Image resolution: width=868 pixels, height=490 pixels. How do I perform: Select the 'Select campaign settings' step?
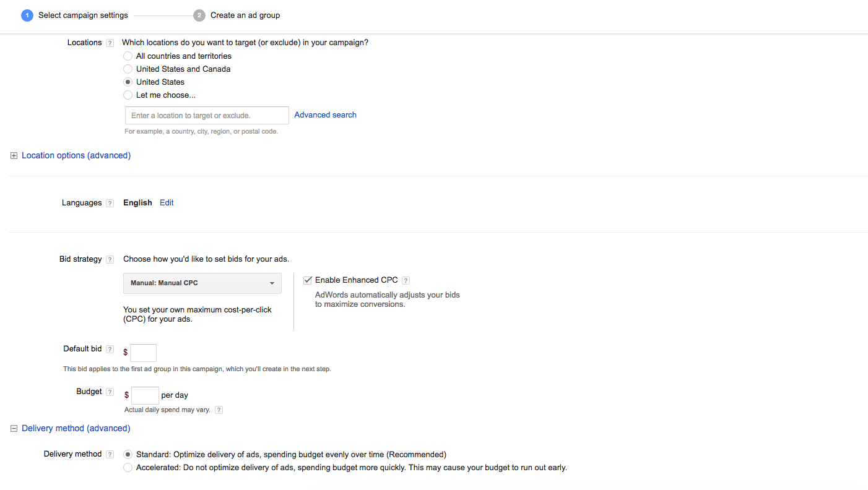(x=83, y=15)
